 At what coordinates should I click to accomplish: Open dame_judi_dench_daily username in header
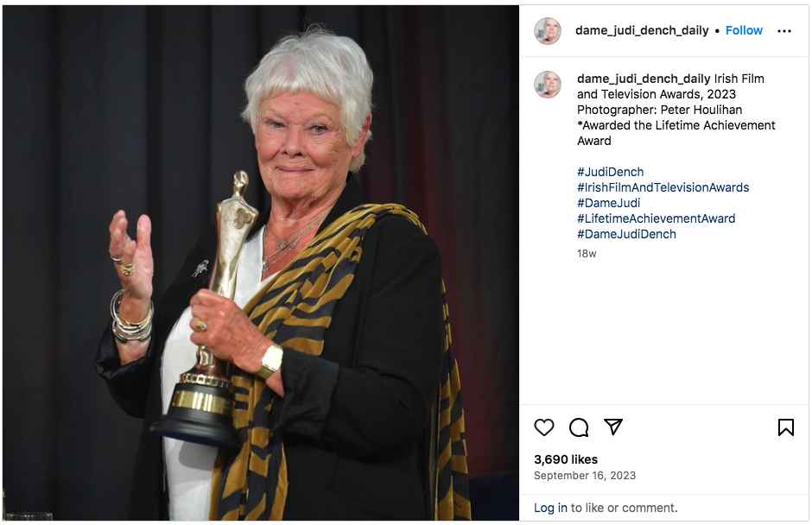point(642,30)
